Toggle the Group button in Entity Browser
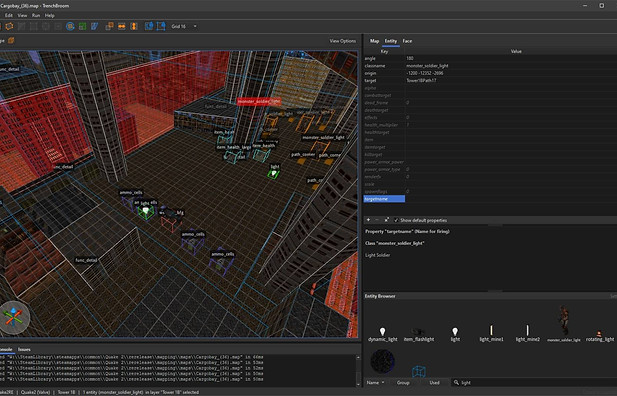 tap(403, 383)
